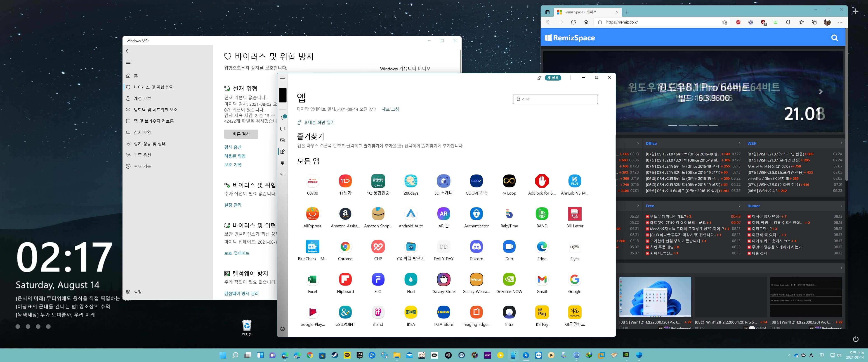This screenshot has height=362, width=868.
Task: Open the Recycle Bin desktop icon
Action: pyautogui.click(x=247, y=328)
